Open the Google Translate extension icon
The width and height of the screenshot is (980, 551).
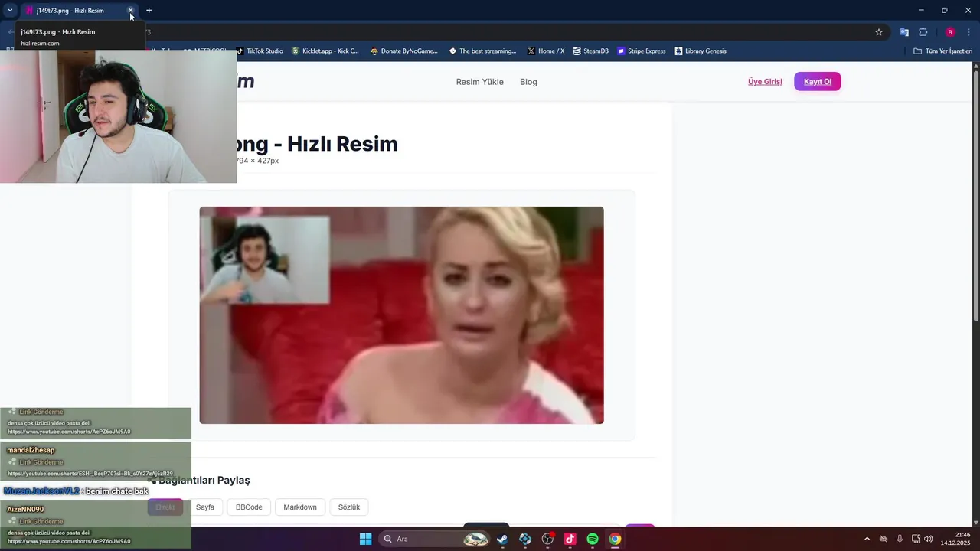(x=904, y=32)
